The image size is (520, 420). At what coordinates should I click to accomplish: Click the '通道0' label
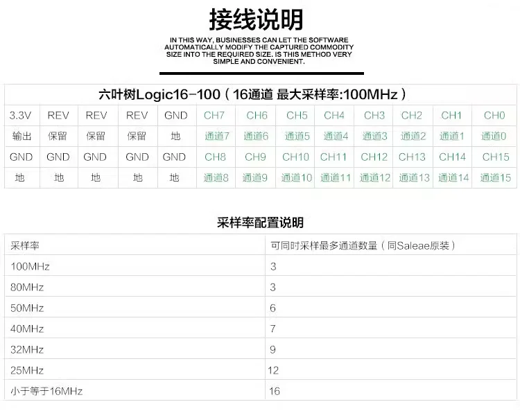tap(494, 136)
